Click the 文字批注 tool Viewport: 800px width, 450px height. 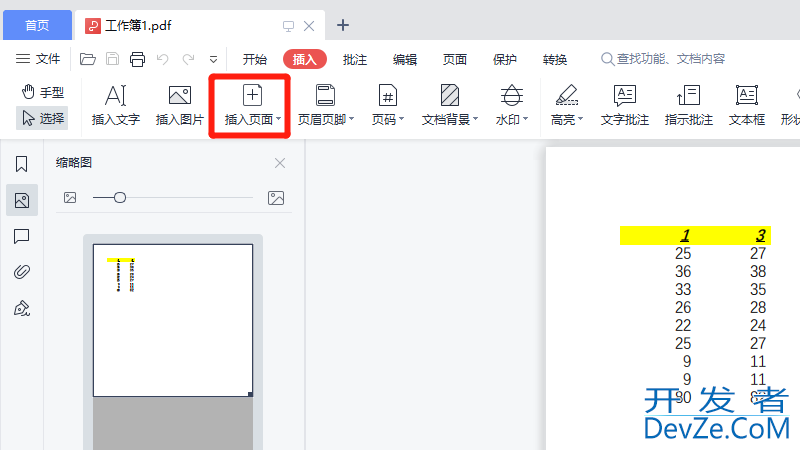[x=624, y=106]
